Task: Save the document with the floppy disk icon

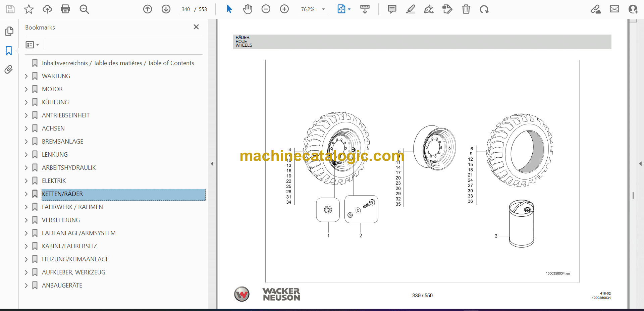Action: click(10, 9)
